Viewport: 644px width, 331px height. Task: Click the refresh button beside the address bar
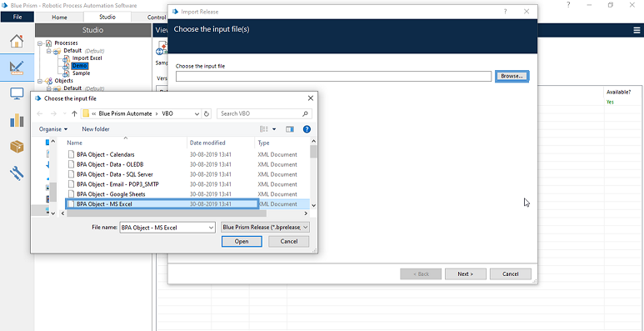(207, 114)
